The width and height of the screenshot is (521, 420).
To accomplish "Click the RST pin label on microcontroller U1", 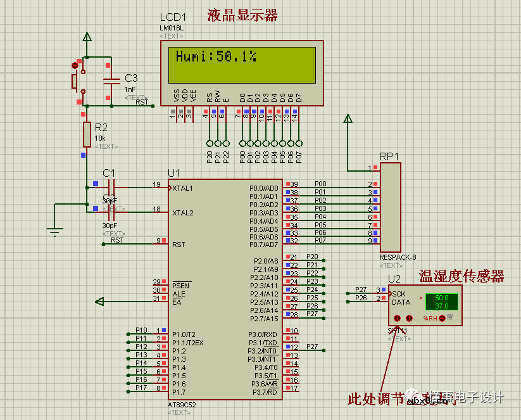I will pos(178,245).
